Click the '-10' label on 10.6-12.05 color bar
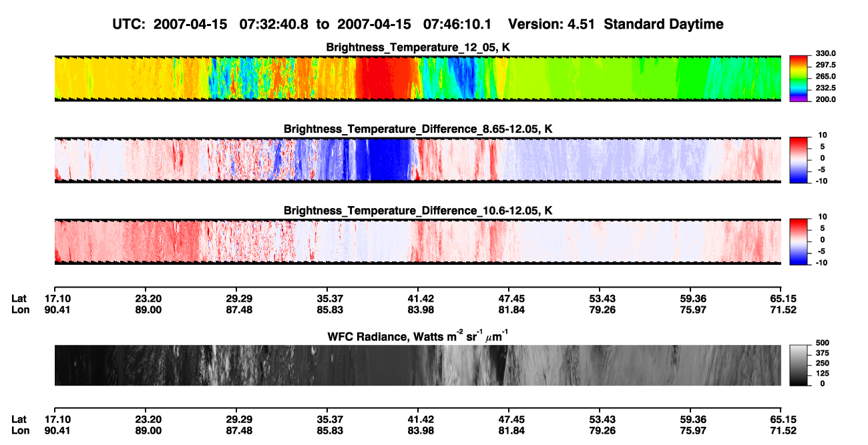 [x=822, y=262]
